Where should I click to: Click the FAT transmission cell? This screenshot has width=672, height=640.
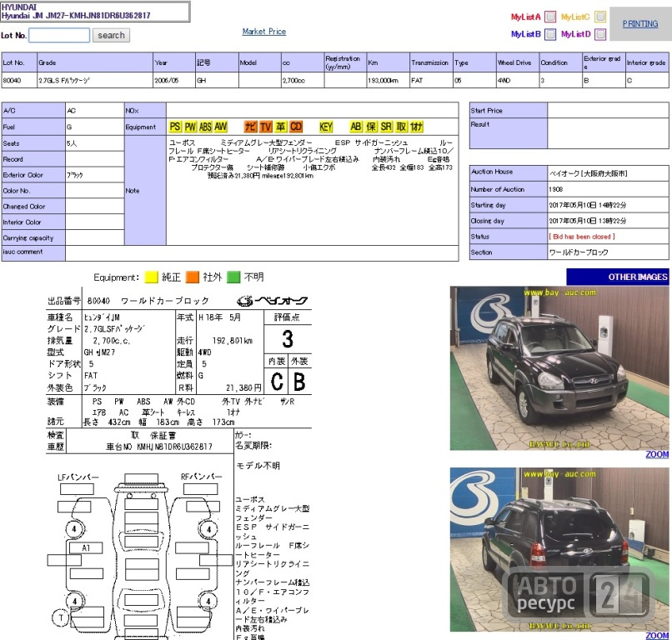[431, 81]
